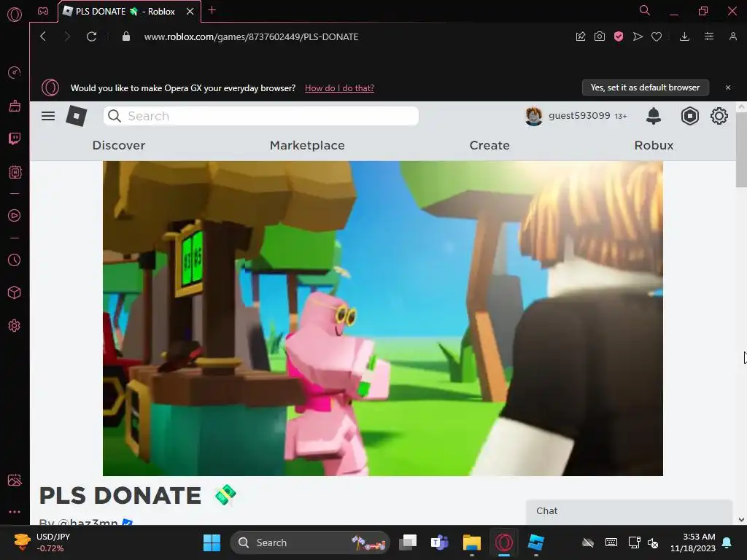
Task: Click the send flow arrow icon
Action: tap(638, 36)
